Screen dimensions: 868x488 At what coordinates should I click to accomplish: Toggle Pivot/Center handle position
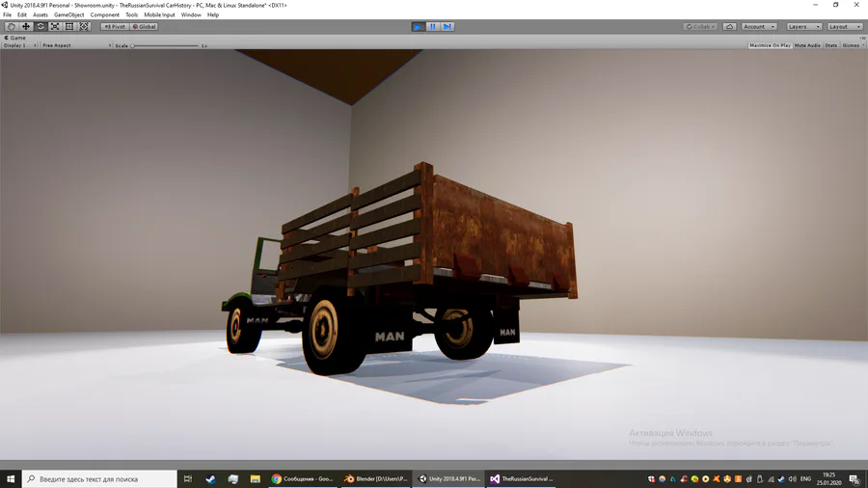coord(115,27)
